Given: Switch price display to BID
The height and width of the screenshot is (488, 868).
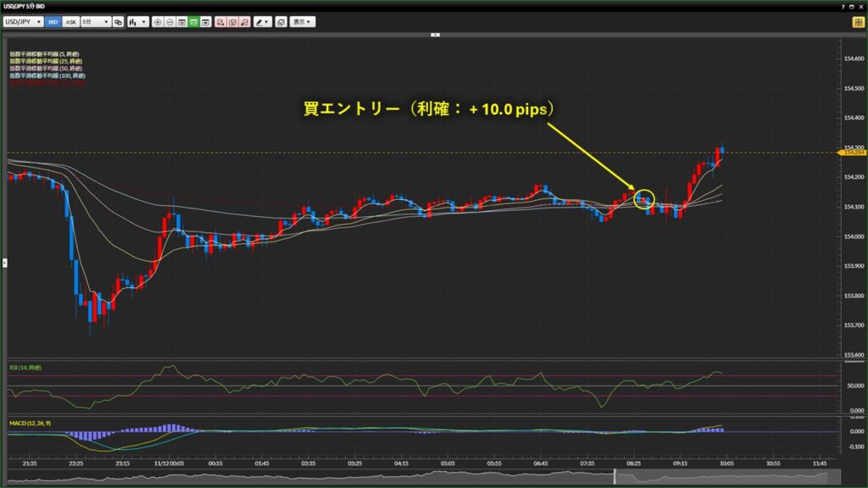Looking at the screenshot, I should 53,21.
